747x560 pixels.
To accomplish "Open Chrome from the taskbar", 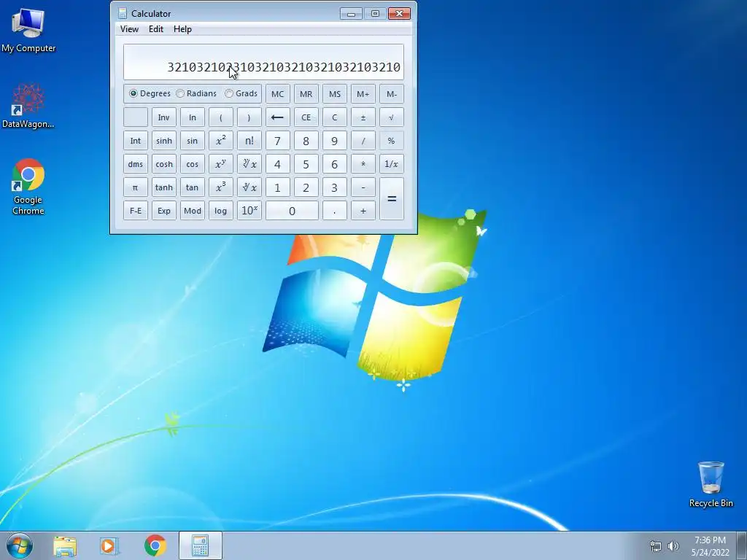I will (155, 545).
